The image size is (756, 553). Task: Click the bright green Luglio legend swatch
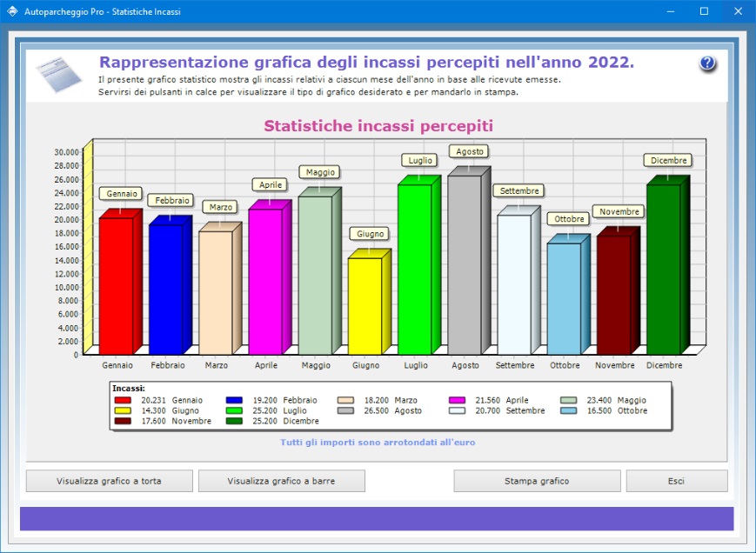click(x=234, y=411)
